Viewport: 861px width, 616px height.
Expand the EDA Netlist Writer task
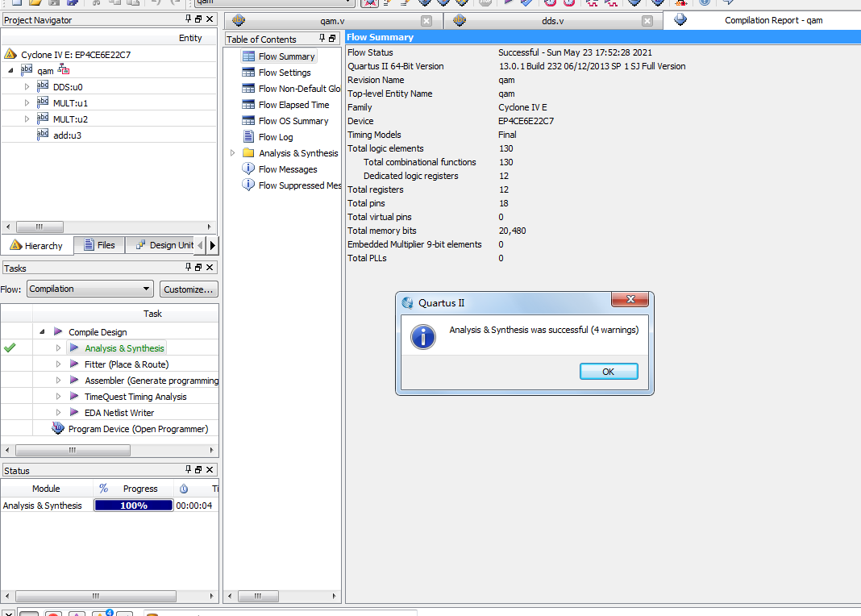(58, 412)
